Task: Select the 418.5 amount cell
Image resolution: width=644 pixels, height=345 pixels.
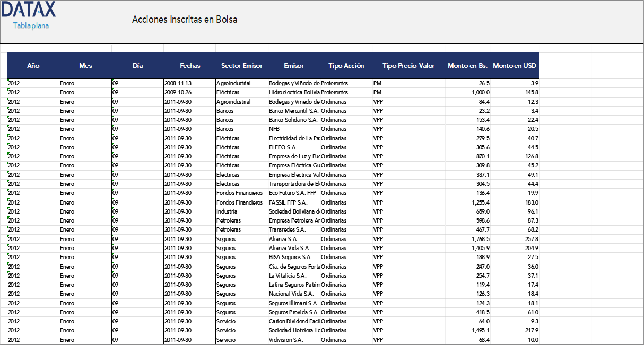Action: (468, 312)
